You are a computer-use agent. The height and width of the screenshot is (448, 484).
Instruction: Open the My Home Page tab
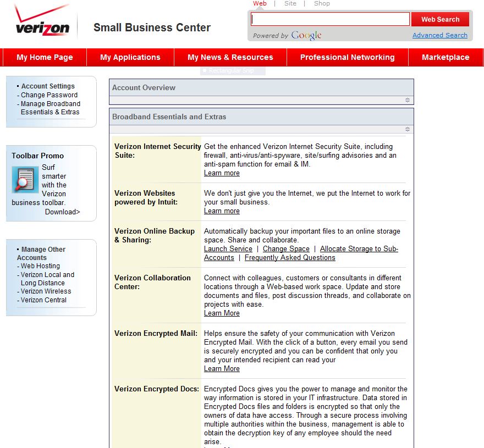tap(45, 57)
